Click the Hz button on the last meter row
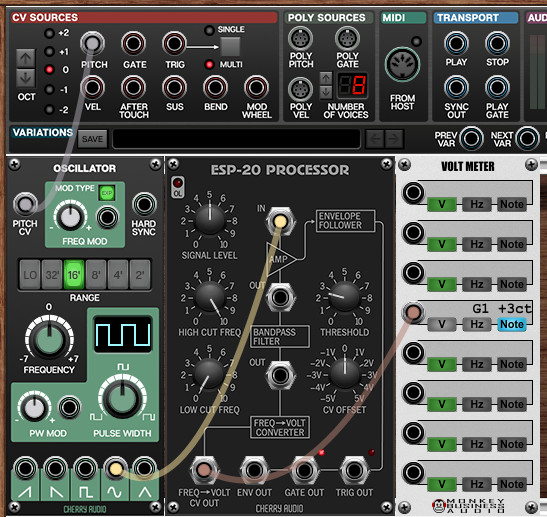This screenshot has height=517, width=547. [477, 484]
